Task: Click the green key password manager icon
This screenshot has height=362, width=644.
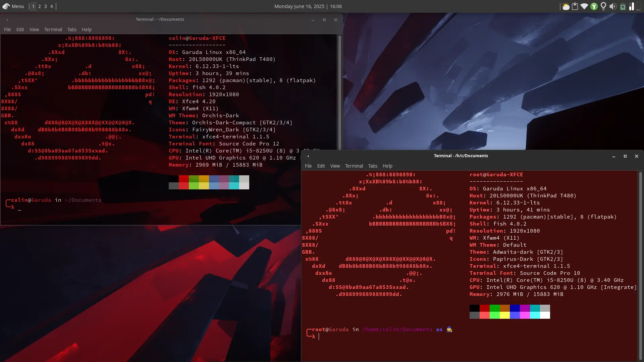Action: [x=594, y=6]
